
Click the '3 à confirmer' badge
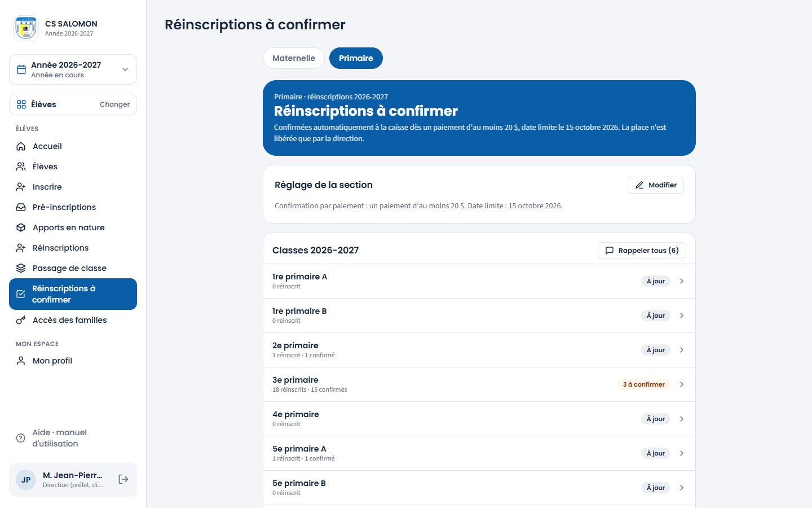(x=643, y=384)
